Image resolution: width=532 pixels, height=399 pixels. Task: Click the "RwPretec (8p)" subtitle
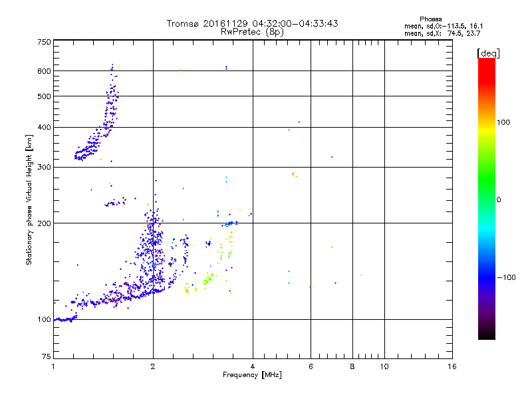(x=252, y=32)
